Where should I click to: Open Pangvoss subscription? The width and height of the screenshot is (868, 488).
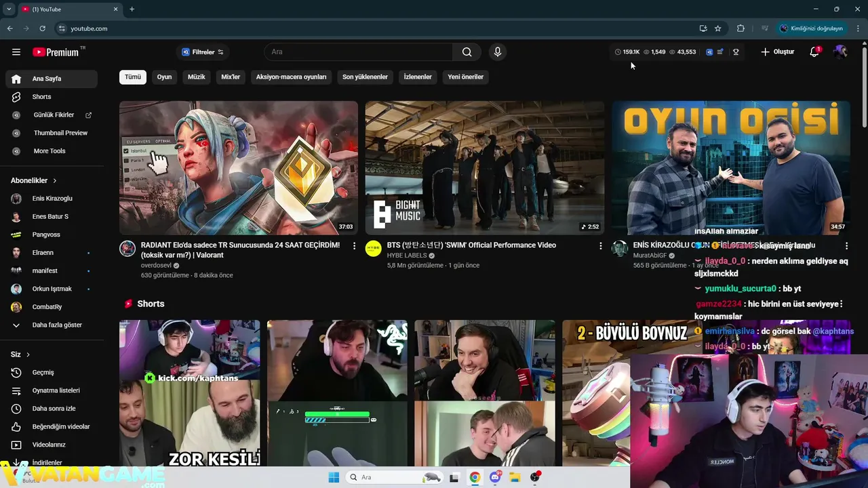[52, 235]
